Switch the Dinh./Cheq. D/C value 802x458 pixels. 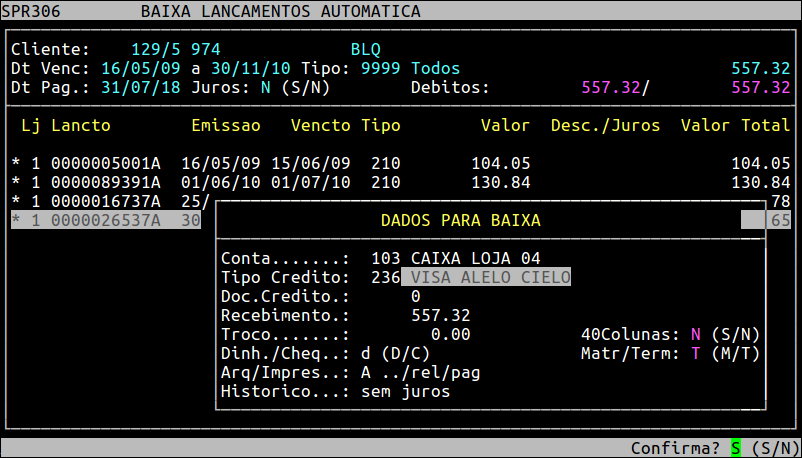(x=366, y=353)
